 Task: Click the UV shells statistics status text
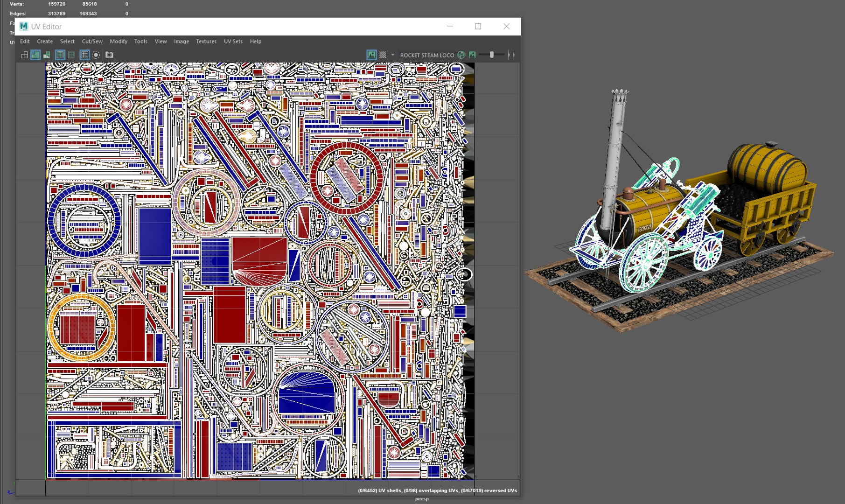click(438, 490)
